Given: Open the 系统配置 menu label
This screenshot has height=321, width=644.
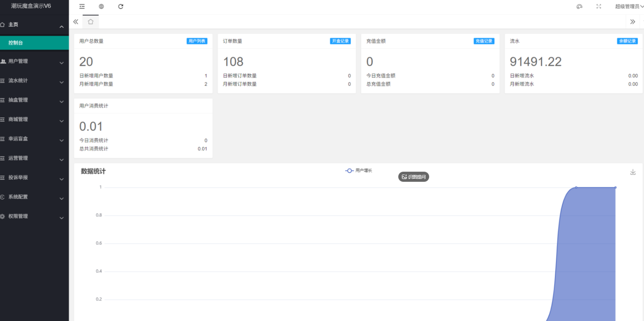Looking at the screenshot, I should click(18, 197).
